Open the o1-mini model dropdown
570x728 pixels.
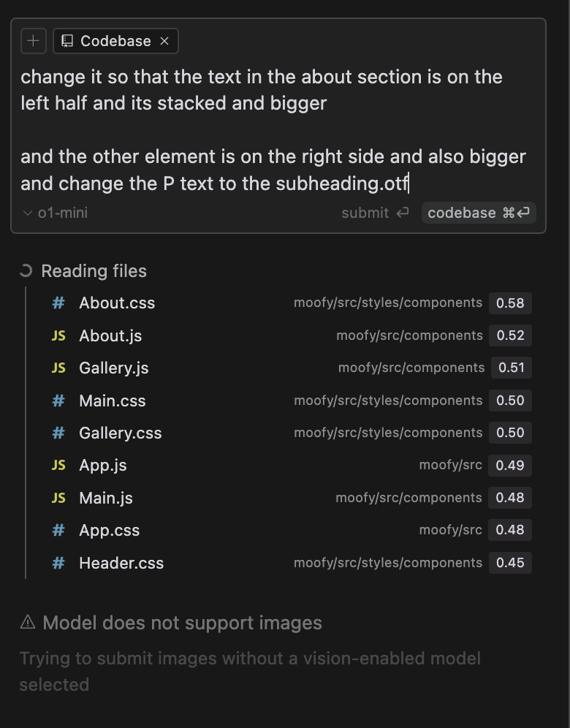(x=56, y=213)
